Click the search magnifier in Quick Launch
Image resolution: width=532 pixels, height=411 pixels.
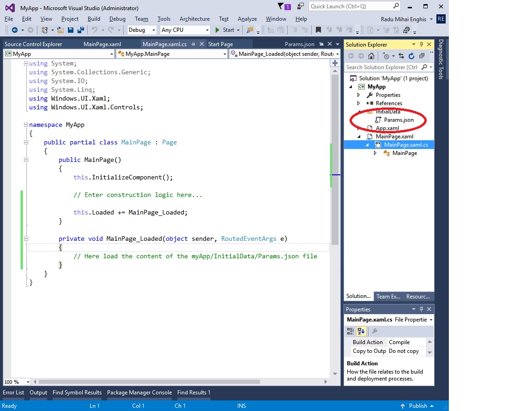pos(396,6)
